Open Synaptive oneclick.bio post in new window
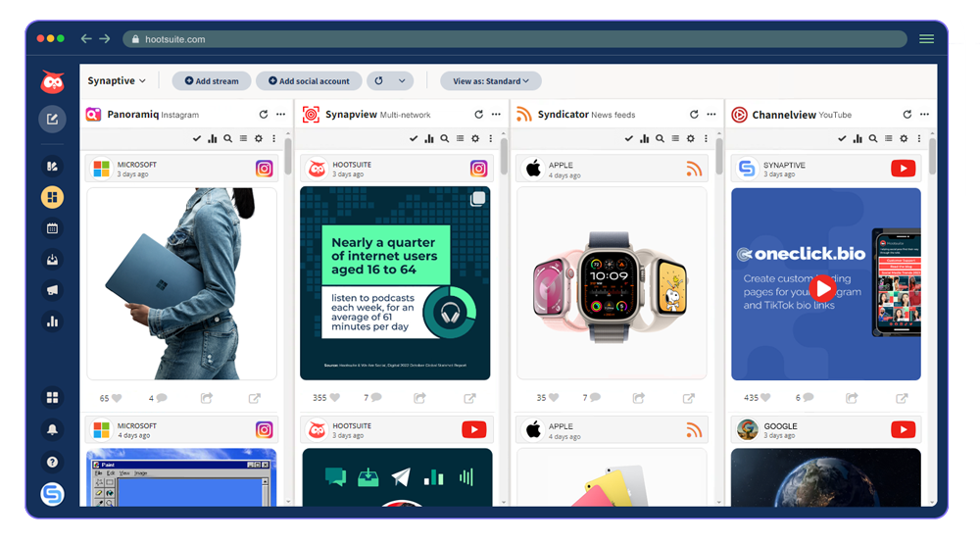 point(902,398)
